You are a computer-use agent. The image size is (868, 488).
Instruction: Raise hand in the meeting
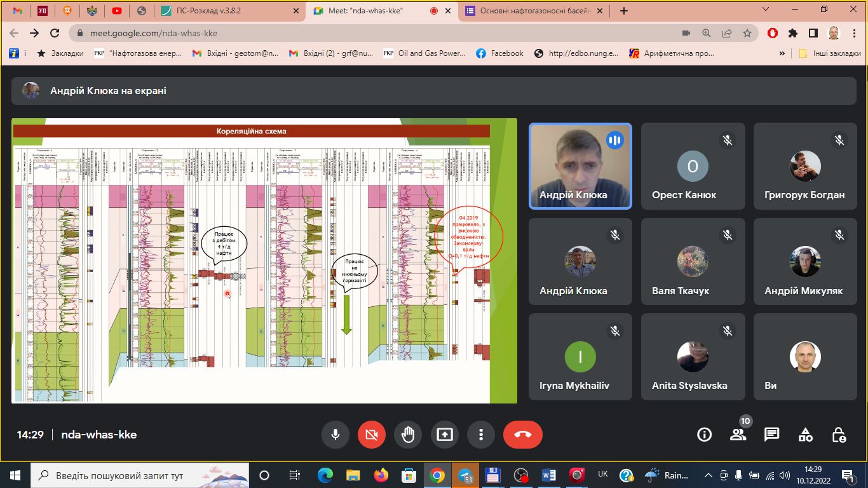point(408,435)
